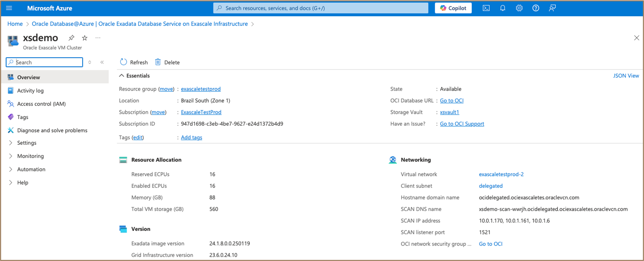
Task: Click the SCAN listener port value 1521
Action: (484, 232)
